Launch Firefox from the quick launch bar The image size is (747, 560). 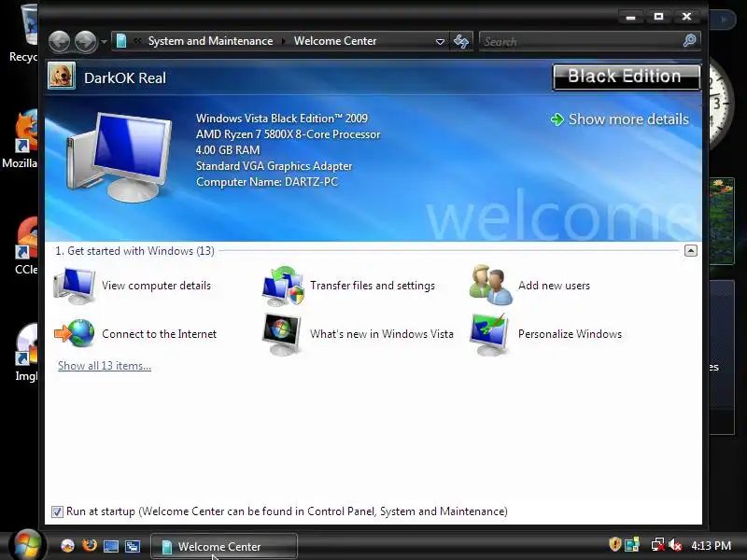click(89, 545)
